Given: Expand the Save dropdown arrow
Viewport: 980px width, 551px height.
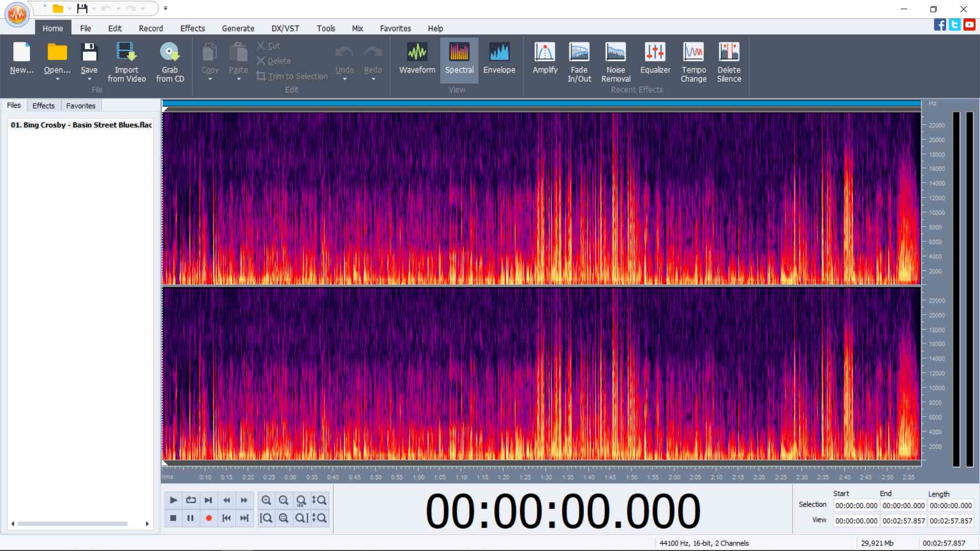Looking at the screenshot, I should click(x=89, y=79).
